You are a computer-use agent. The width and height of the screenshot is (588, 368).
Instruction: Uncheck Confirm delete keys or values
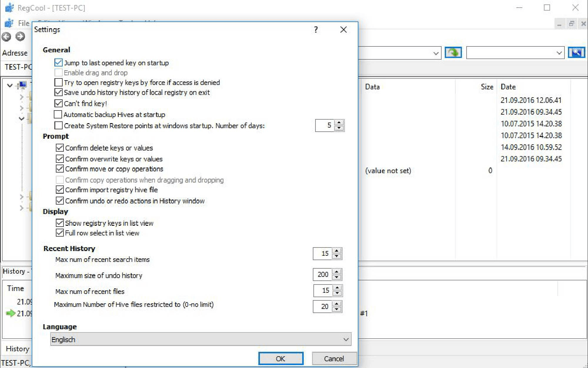pyautogui.click(x=60, y=148)
